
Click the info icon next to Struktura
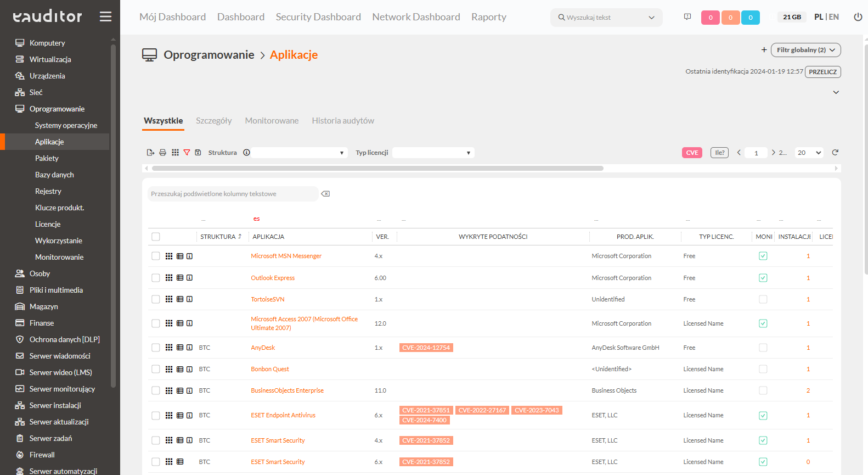pos(247,153)
